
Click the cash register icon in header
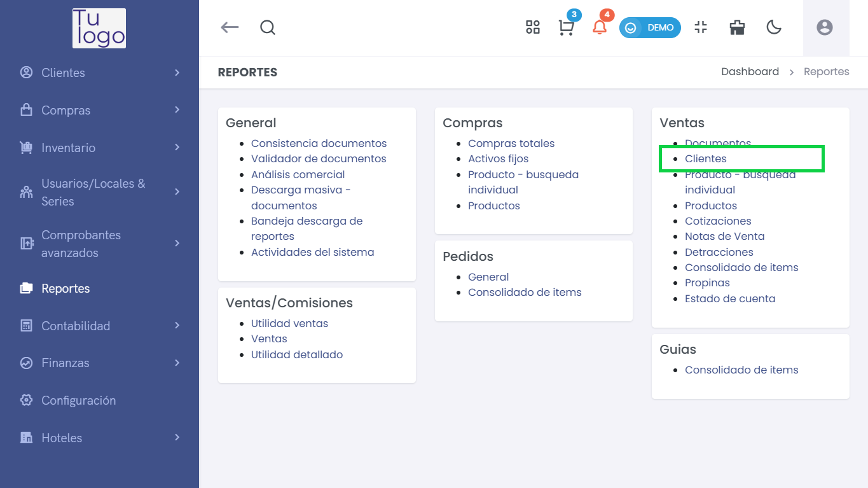point(737,27)
